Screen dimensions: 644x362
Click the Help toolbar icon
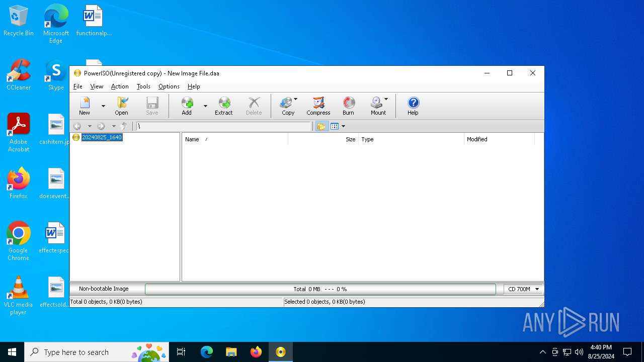413,106
